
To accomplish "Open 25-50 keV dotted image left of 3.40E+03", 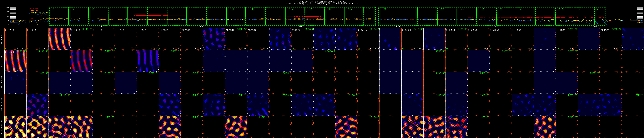I will pyautogui.click(x=37, y=105).
